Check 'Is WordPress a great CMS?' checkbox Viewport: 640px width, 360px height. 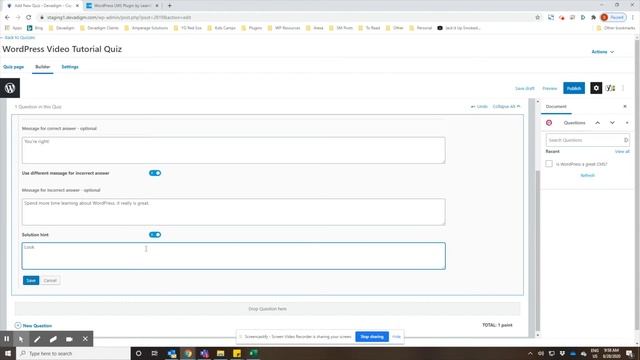(549, 164)
